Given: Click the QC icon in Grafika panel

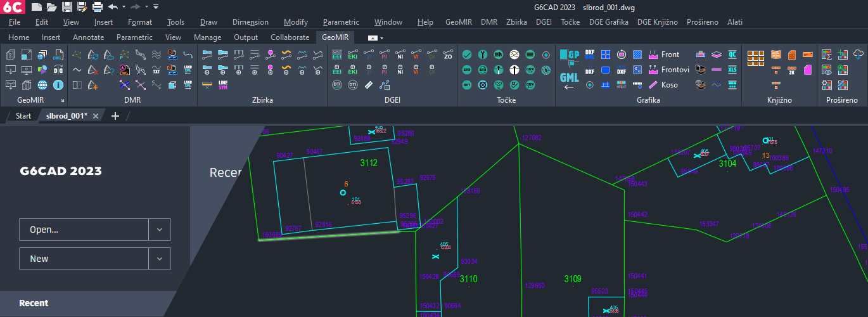Looking at the screenshot, I should pyautogui.click(x=732, y=55).
